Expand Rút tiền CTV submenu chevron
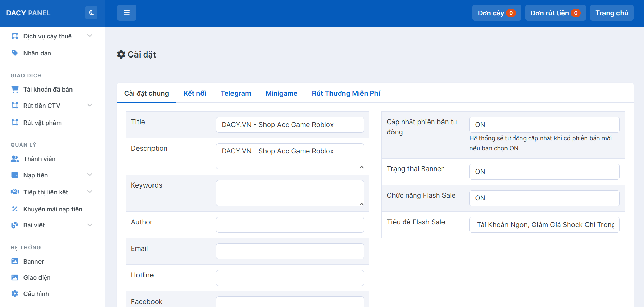Screen dimensions: 644x307 click(x=90, y=106)
